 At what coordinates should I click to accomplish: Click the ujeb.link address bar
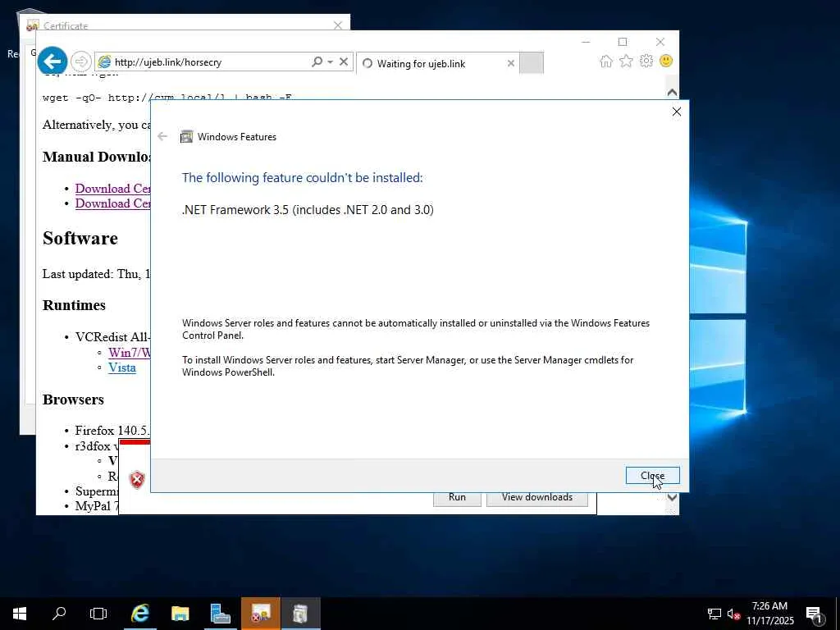[203, 62]
